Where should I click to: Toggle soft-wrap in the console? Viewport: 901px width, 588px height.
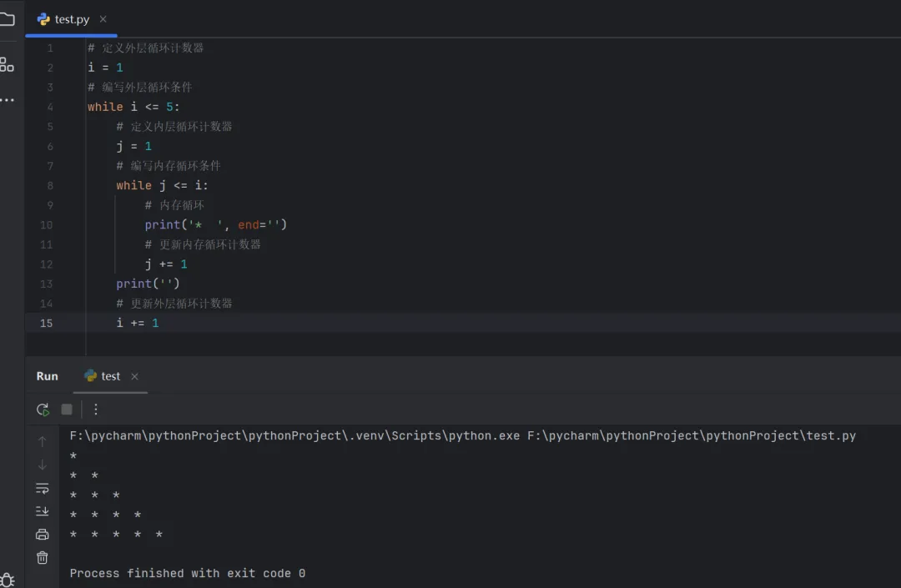click(43, 488)
